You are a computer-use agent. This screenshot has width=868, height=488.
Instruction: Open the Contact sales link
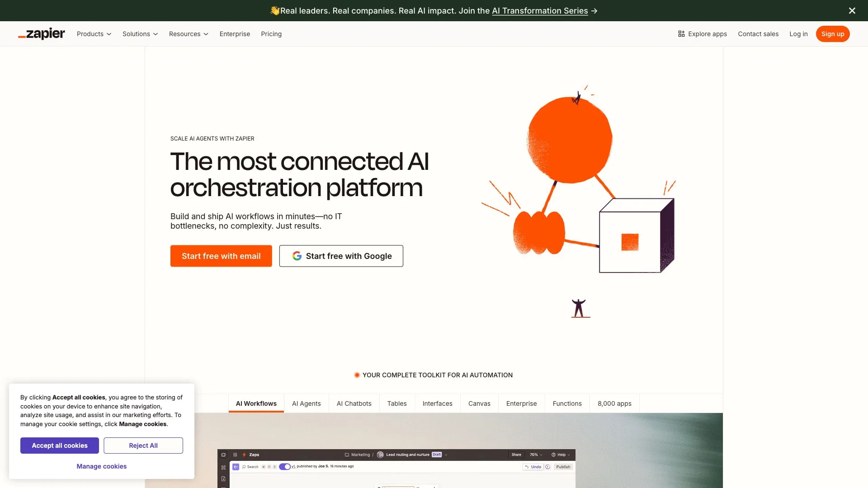click(758, 34)
